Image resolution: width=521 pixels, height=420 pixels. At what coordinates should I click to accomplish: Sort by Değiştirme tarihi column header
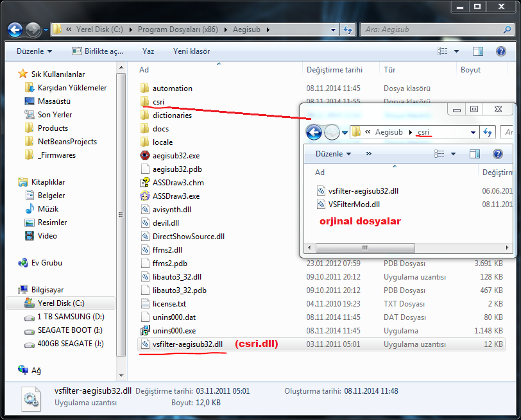click(334, 70)
